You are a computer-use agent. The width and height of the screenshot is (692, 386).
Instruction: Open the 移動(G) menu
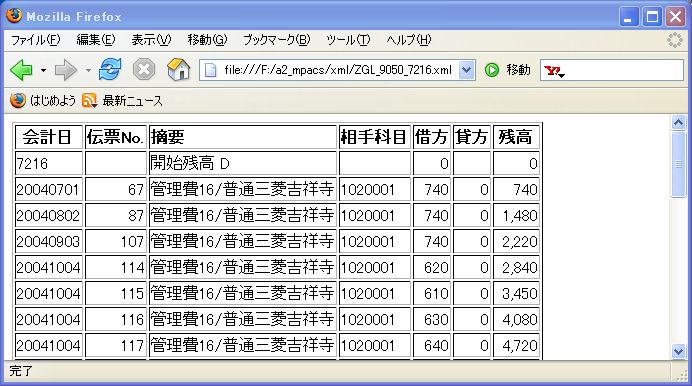(x=207, y=40)
